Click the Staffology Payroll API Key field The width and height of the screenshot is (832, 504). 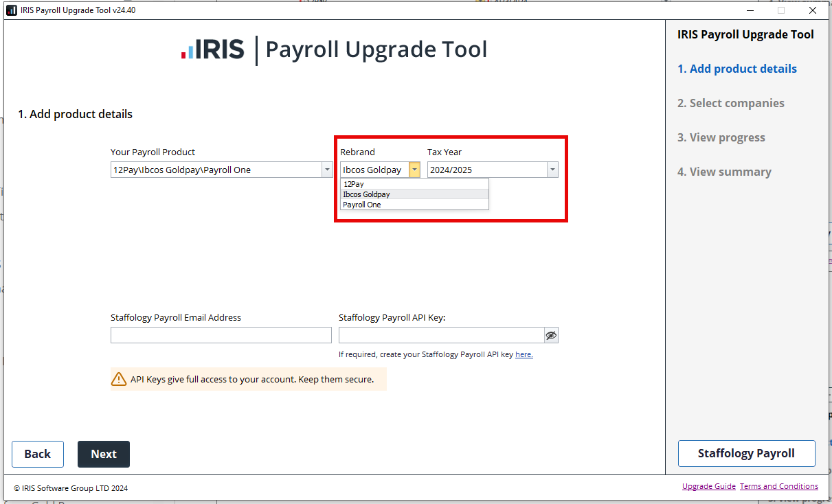pos(441,335)
